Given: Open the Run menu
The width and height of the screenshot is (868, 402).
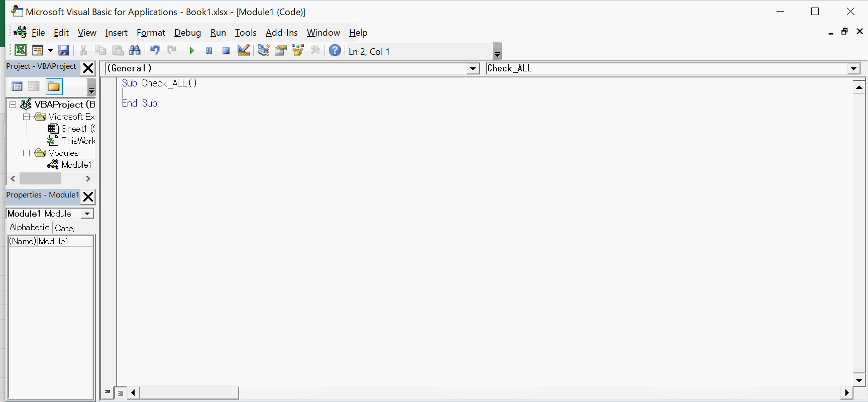Looking at the screenshot, I should click(218, 33).
